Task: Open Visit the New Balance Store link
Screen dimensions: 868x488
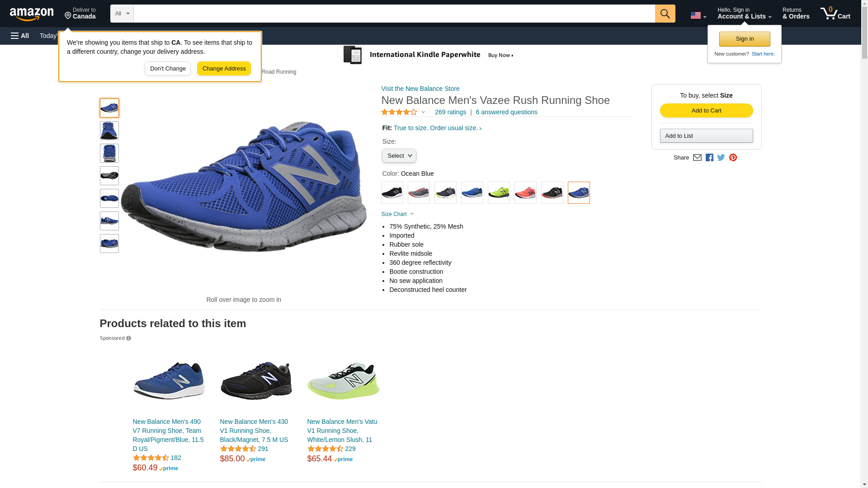Action: point(420,89)
